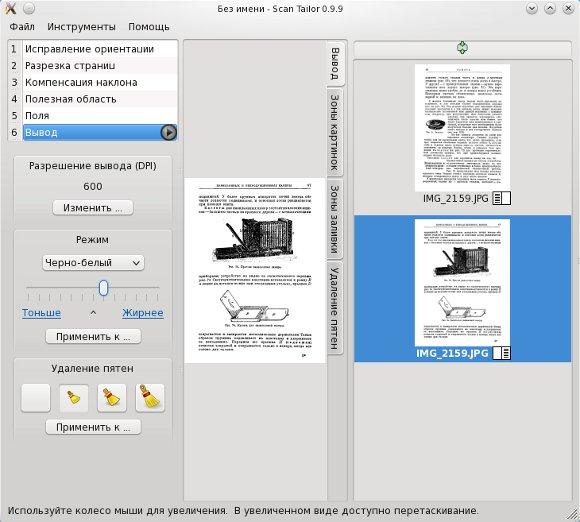Screen dimensions: 580x522
Task: Select the highlighted IMG_2159.JPG thumbnail
Action: coord(462,282)
